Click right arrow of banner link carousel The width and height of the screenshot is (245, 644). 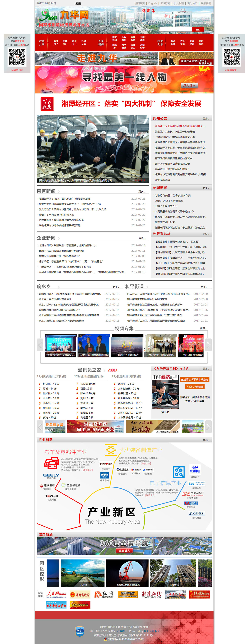(208, 427)
